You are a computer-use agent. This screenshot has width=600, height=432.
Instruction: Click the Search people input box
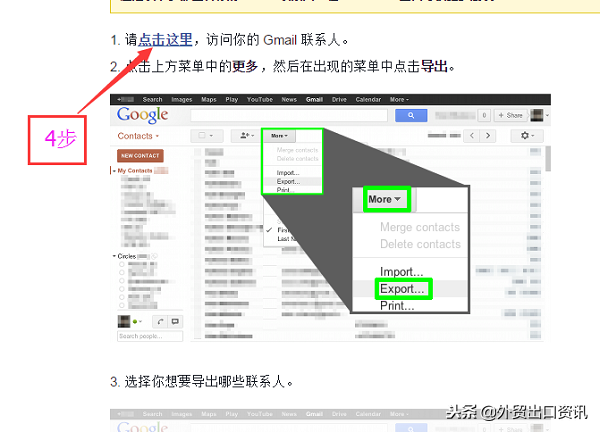click(x=150, y=336)
